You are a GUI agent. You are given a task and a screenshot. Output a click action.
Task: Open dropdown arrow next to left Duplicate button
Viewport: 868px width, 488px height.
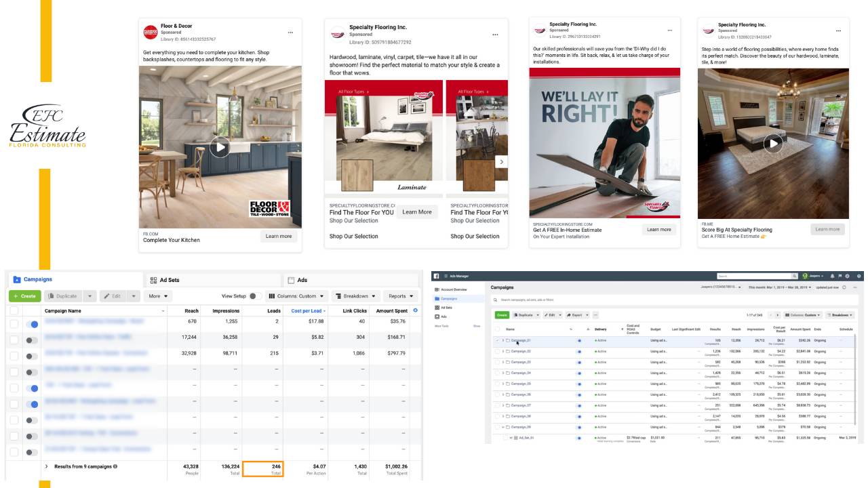point(90,296)
